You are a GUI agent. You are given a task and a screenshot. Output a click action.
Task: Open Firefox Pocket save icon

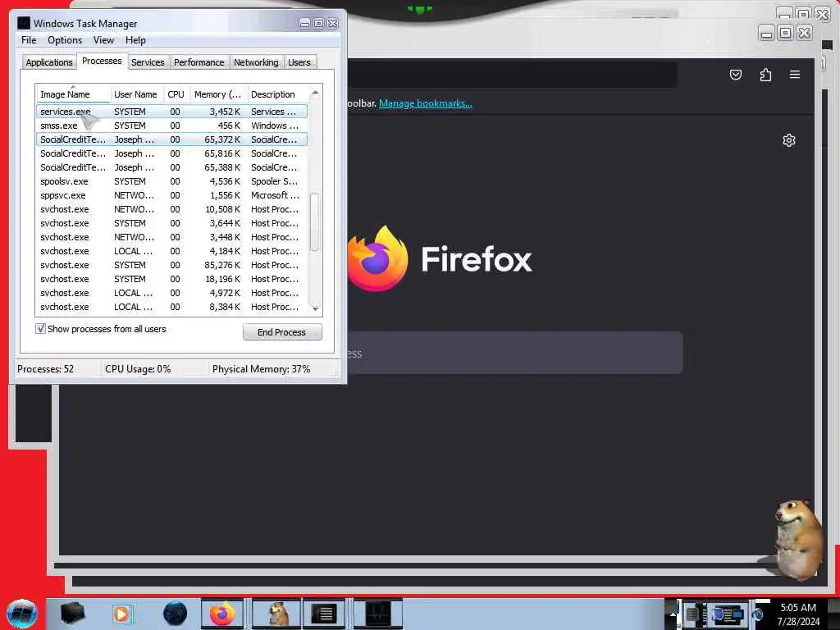[x=736, y=75]
